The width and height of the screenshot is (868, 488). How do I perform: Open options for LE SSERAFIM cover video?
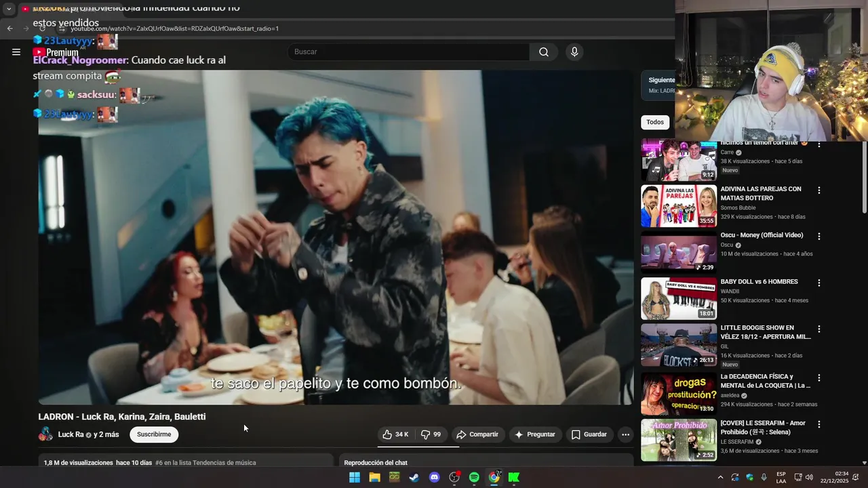tap(818, 424)
